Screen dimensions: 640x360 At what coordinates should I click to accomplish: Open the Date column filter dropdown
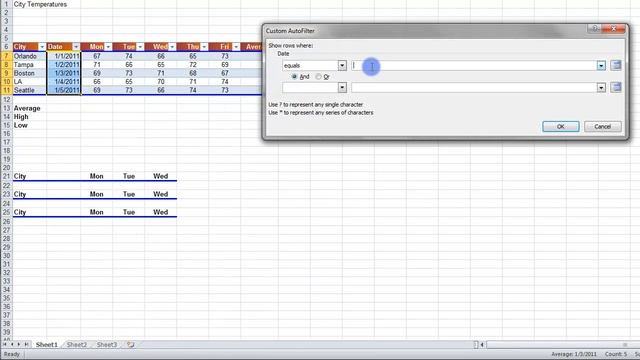[76, 47]
